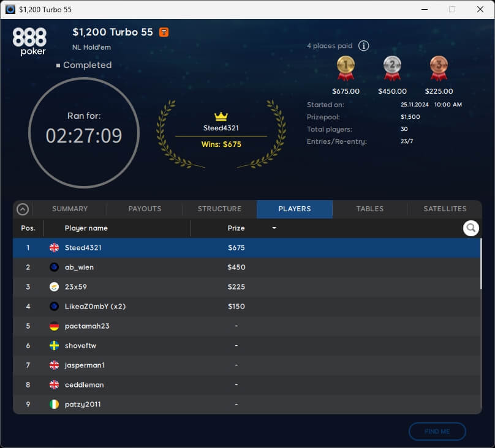Click the Total players value 30
Viewport: 495px width, 448px height.
pos(404,129)
